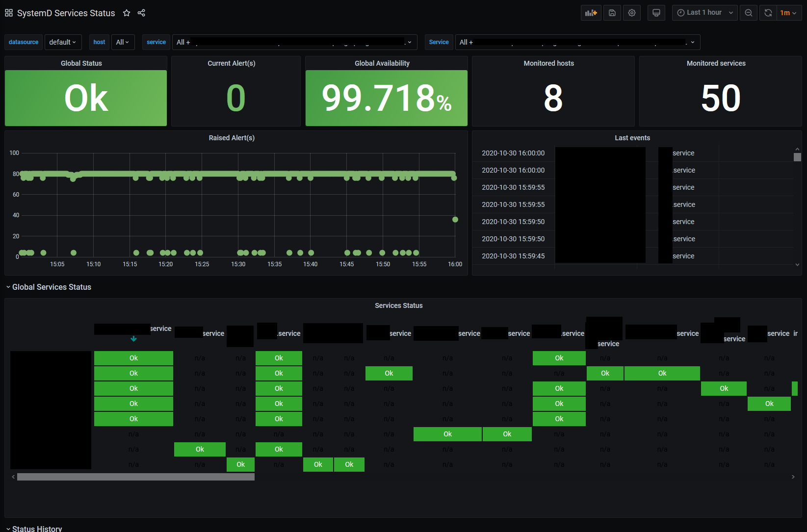Click the down arrow of the Last events scrollbar
Viewport: 807px width, 532px height.
point(797,265)
